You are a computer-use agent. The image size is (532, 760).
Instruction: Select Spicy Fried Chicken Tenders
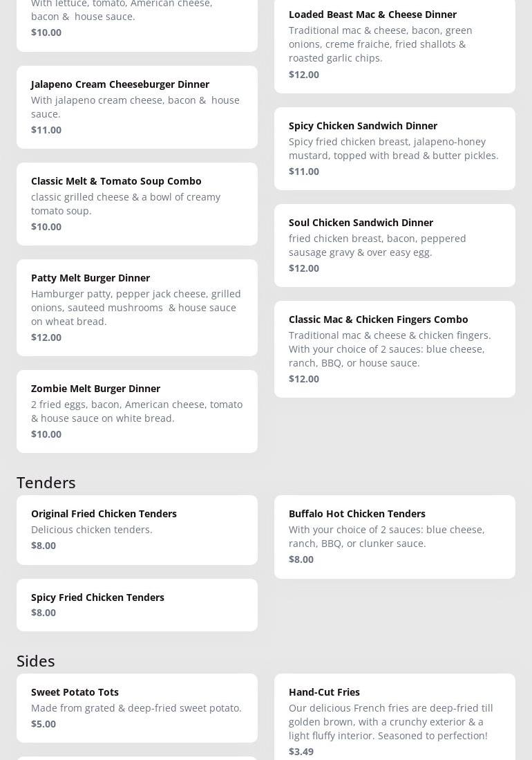pos(137,604)
